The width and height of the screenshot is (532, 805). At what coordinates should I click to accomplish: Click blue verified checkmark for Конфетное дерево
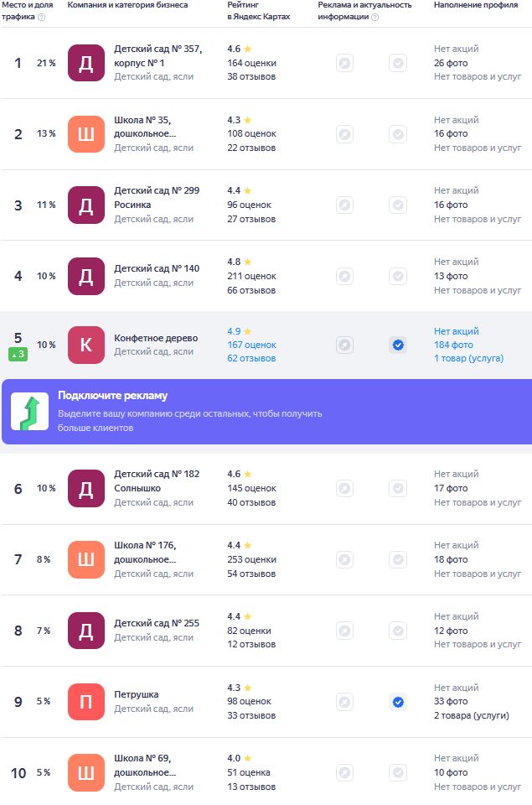click(x=398, y=345)
